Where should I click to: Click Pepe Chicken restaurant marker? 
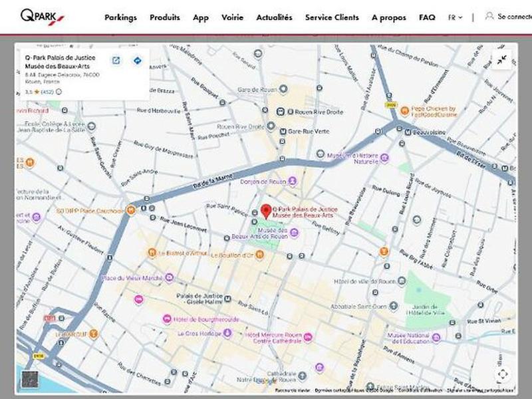coord(404,110)
